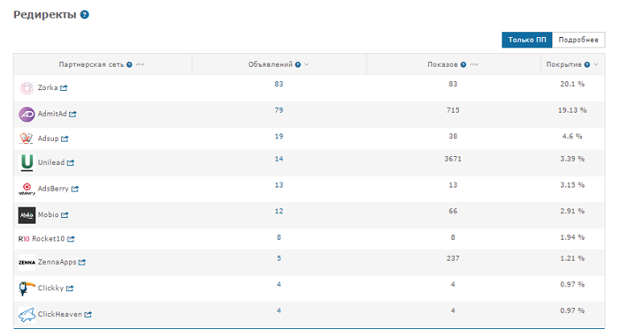The width and height of the screenshot is (644, 329).
Task: Open Mobio external link icon
Action: 64,215
